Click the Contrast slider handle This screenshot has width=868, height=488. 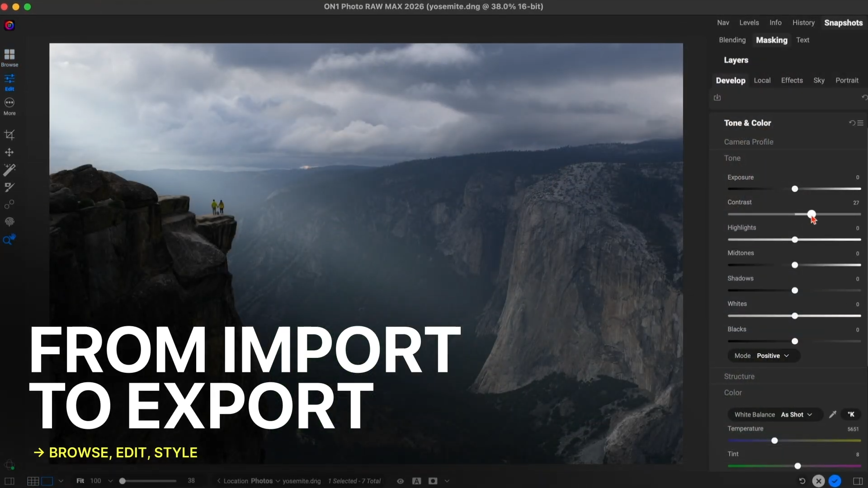tap(811, 214)
